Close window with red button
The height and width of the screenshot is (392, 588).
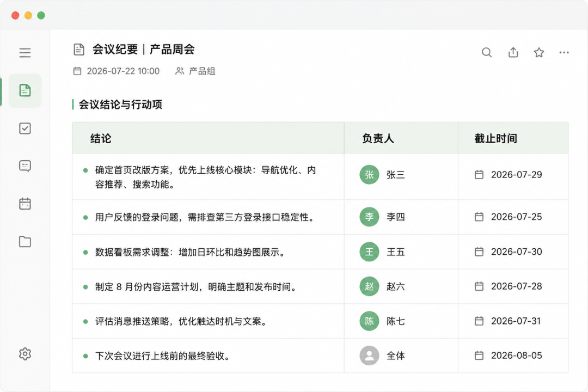pos(15,15)
